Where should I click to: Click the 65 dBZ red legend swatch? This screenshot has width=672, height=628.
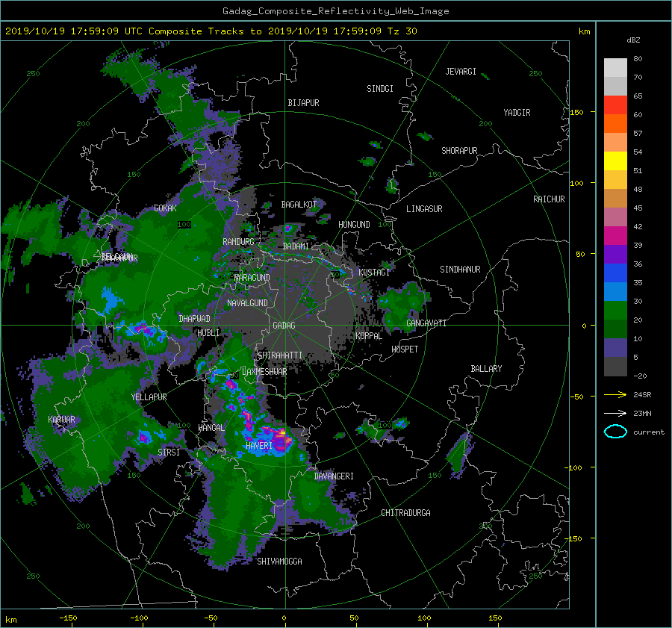click(615, 105)
